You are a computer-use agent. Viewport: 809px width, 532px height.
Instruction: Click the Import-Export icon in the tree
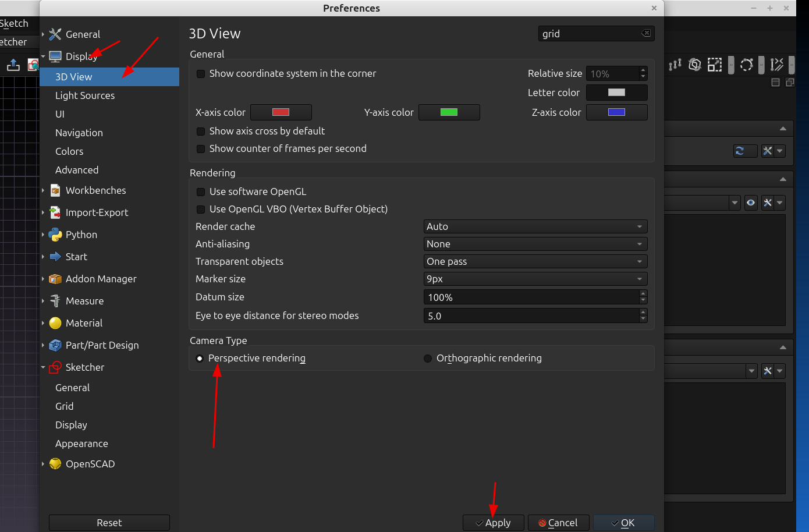55,212
